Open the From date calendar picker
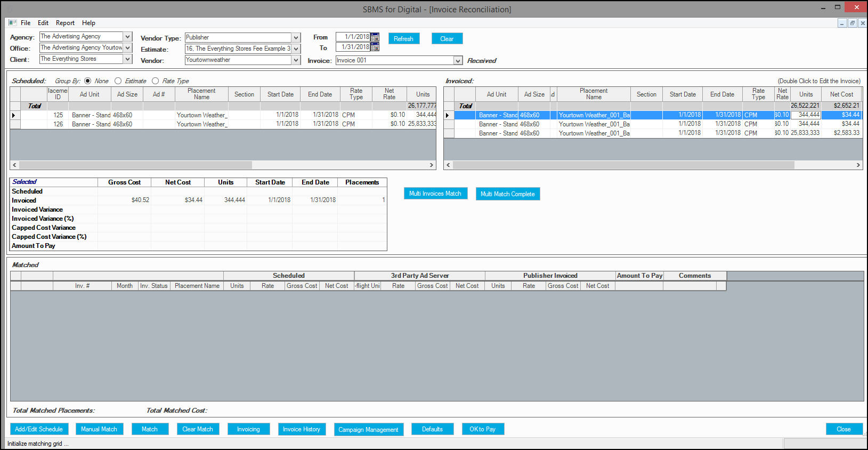This screenshot has width=868, height=450. click(x=375, y=37)
